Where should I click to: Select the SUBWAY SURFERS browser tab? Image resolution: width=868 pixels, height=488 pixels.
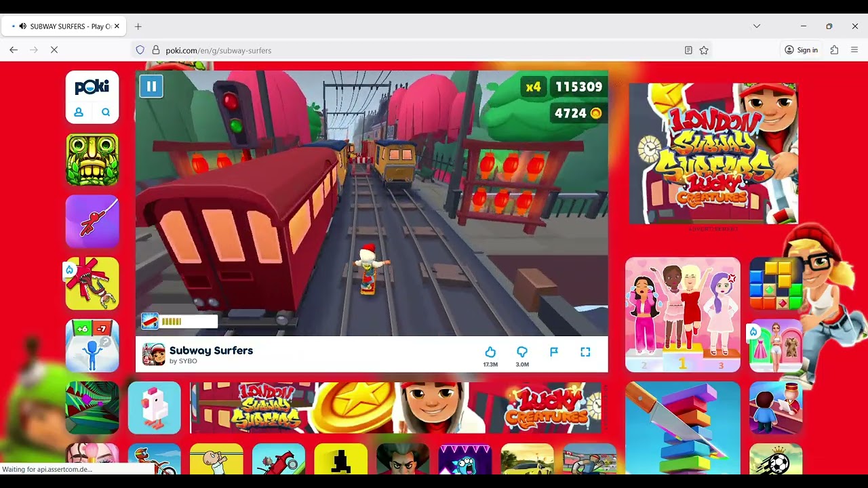62,26
